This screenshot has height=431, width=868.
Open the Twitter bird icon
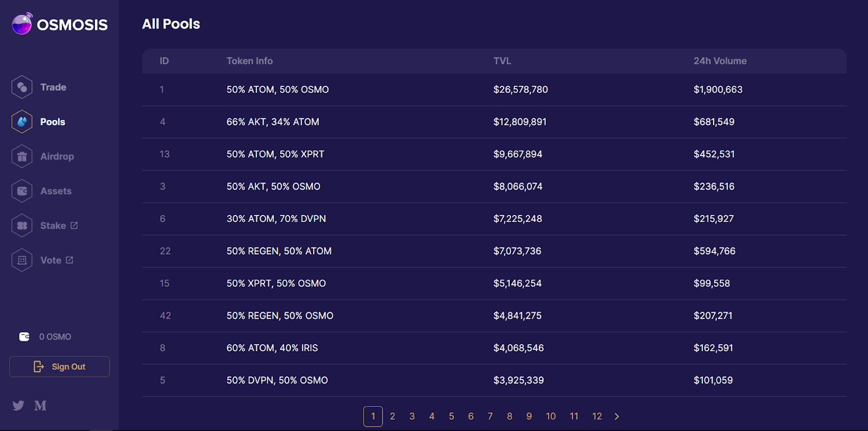click(x=19, y=406)
